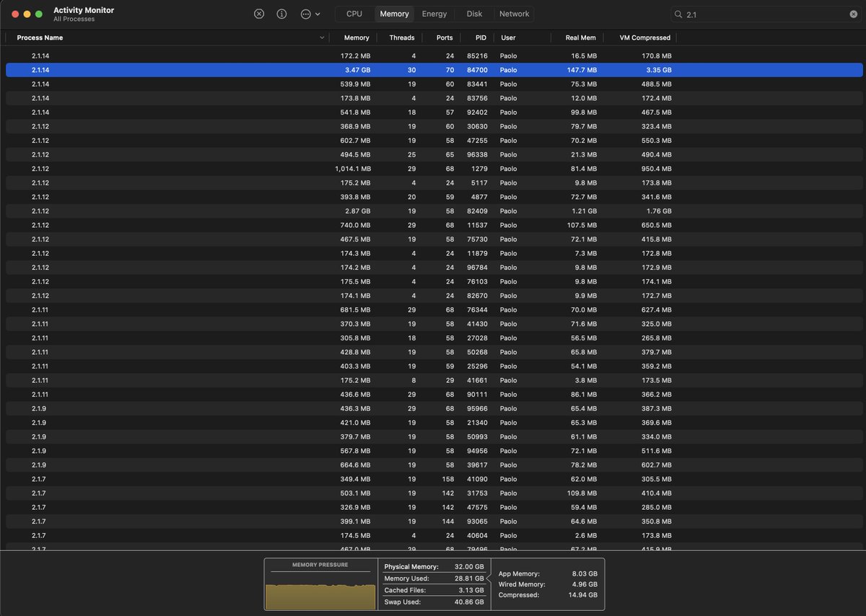Select process row with PID 1279

point(434,169)
